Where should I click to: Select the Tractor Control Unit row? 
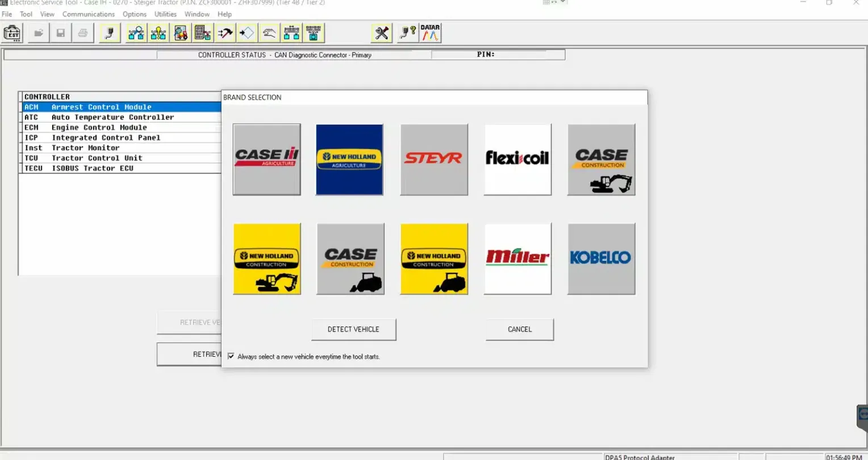(97, 158)
